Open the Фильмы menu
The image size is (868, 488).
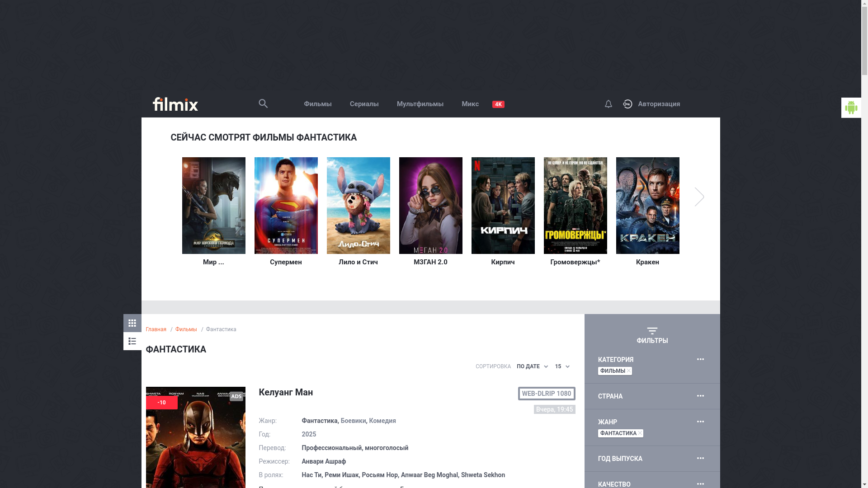click(x=317, y=104)
